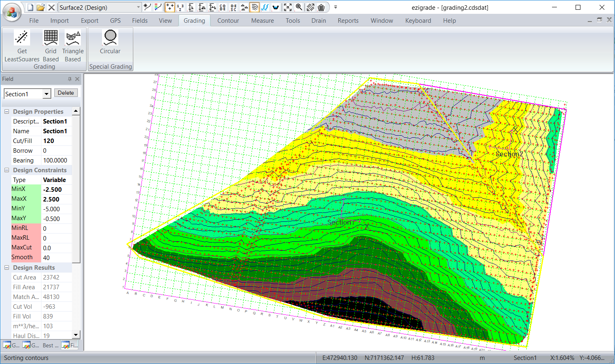Click the Delete button
Viewport: 615px width, 364px height.
click(x=66, y=93)
